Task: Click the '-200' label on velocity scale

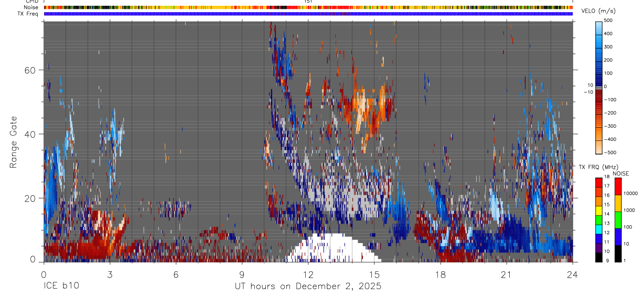Action: click(609, 113)
